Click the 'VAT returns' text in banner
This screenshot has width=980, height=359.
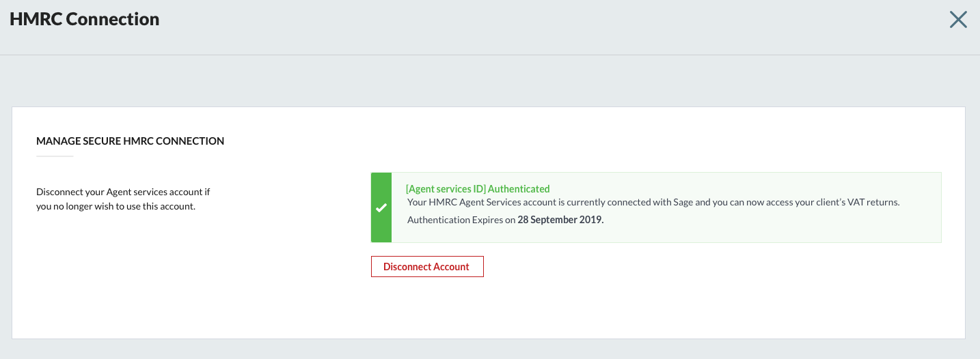(874, 202)
